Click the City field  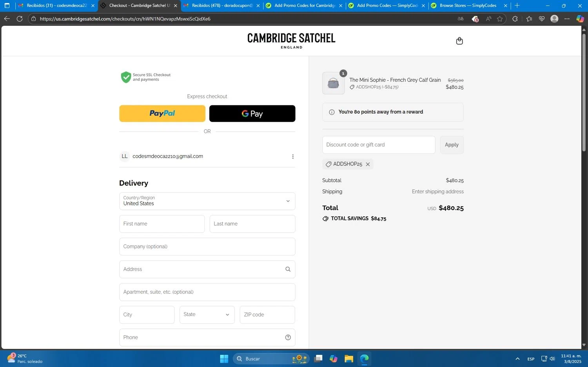[x=147, y=315]
